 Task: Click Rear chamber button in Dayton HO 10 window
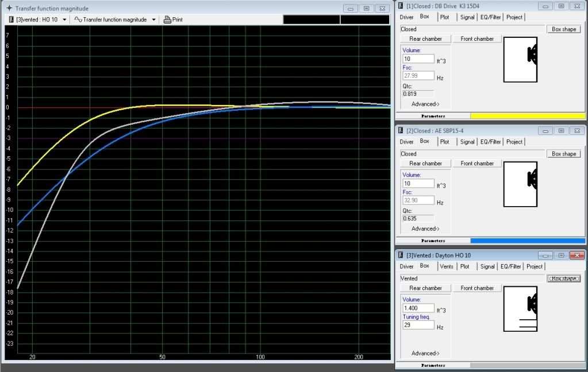[426, 288]
